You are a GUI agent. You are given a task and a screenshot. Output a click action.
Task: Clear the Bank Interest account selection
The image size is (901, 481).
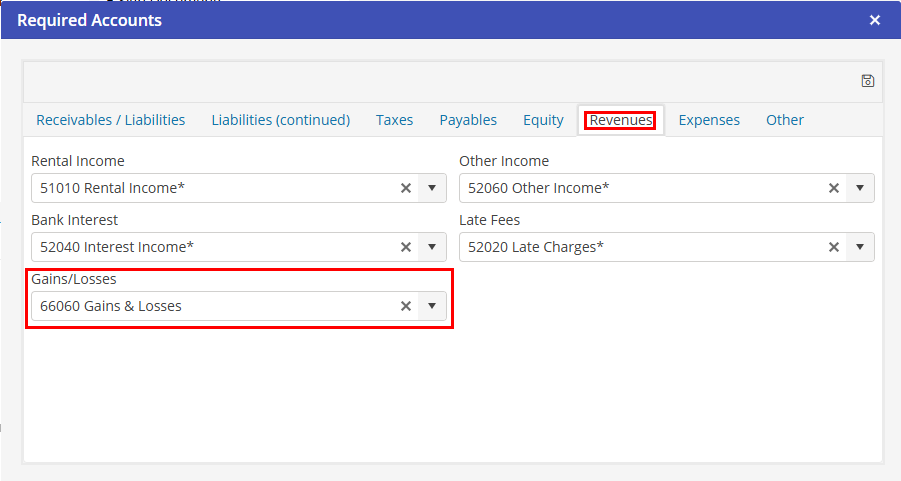click(406, 247)
